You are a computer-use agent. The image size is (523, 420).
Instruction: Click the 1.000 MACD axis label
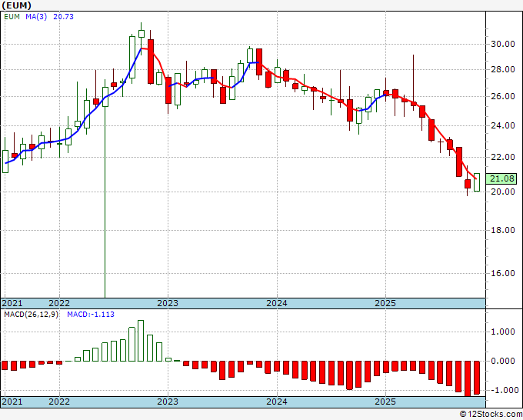pos(503,332)
